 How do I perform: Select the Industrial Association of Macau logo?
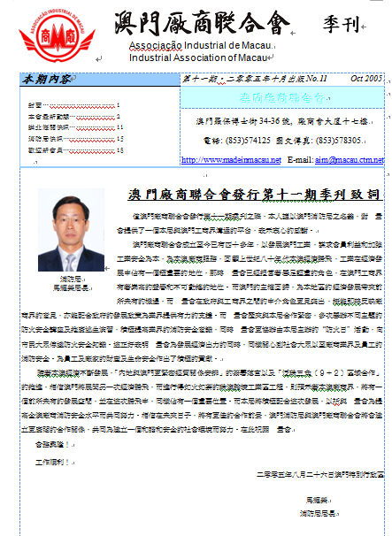coord(57,35)
